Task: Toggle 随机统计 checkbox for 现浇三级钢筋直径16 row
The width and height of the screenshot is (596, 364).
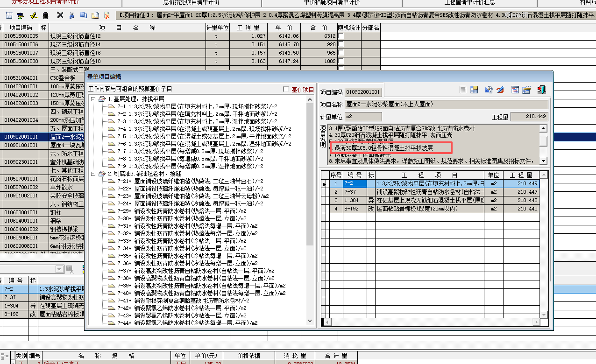Action: pos(341,53)
